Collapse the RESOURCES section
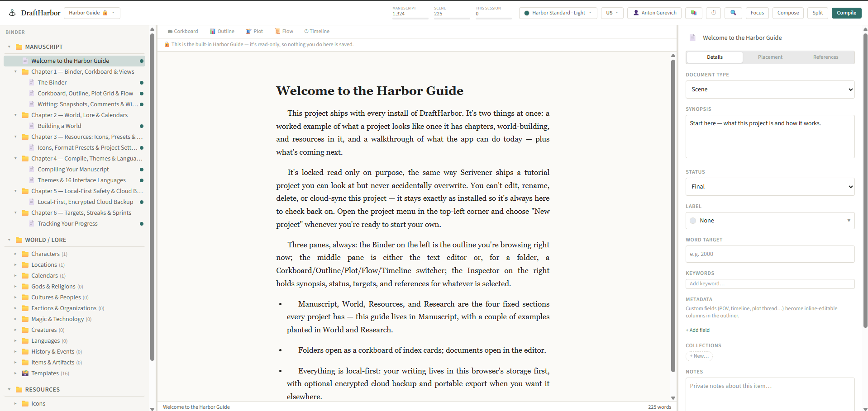Viewport: 868px width, 411px height. pos(9,389)
